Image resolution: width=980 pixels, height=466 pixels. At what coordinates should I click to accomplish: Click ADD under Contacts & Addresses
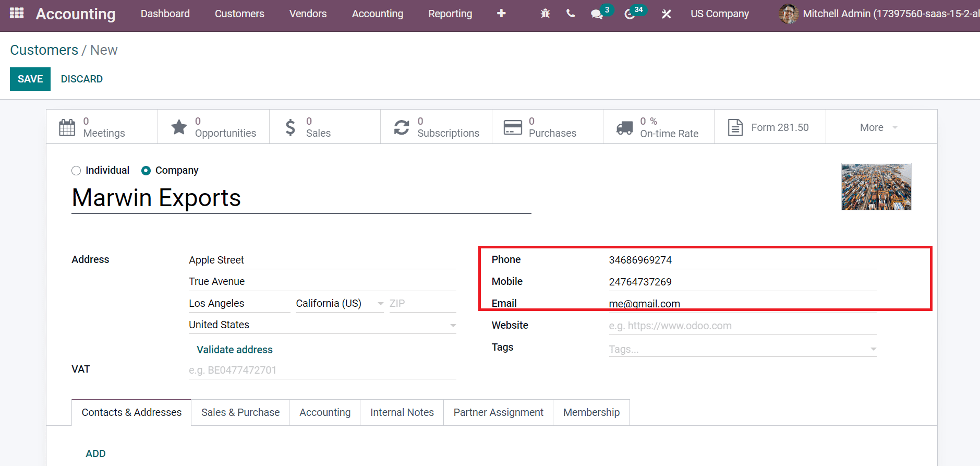95,453
